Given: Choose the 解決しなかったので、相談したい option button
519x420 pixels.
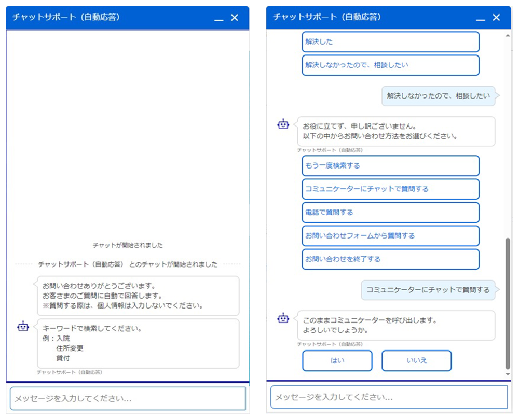Looking at the screenshot, I should [390, 65].
